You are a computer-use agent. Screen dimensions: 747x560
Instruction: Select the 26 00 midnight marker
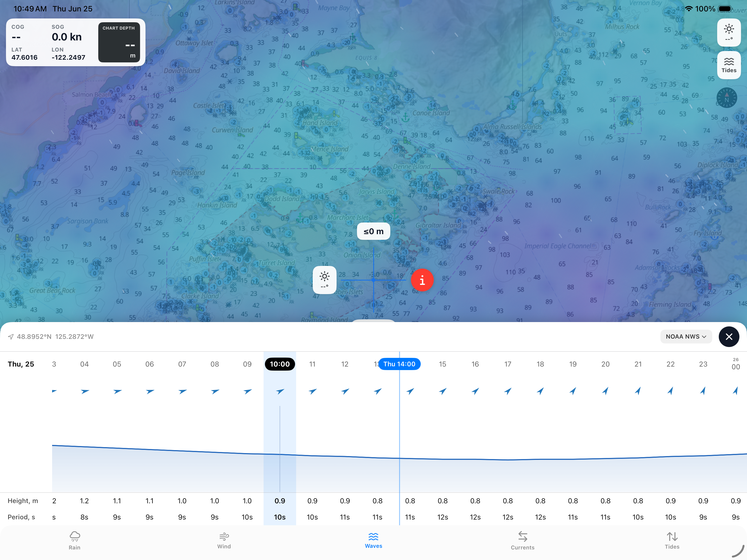[736, 364]
